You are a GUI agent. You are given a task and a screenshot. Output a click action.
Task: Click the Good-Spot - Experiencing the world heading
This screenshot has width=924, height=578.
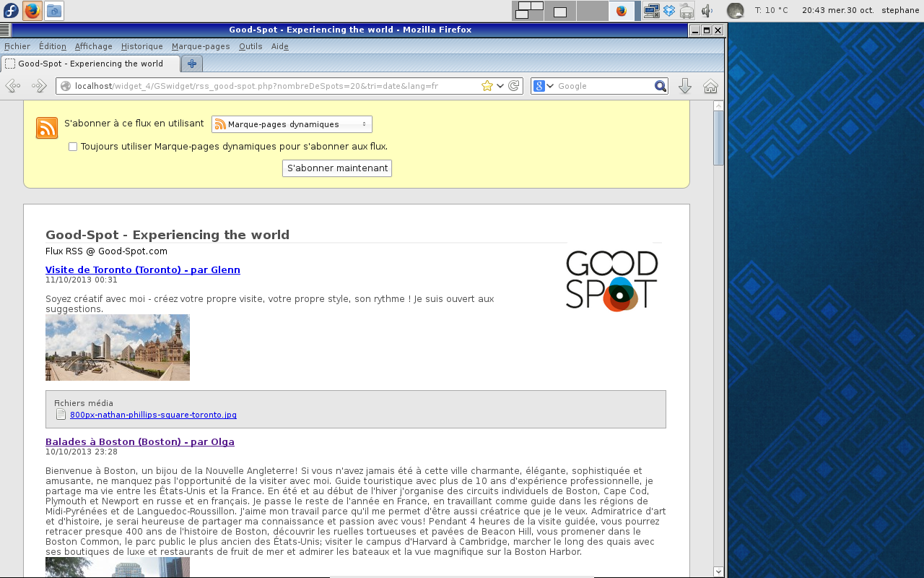coord(167,235)
